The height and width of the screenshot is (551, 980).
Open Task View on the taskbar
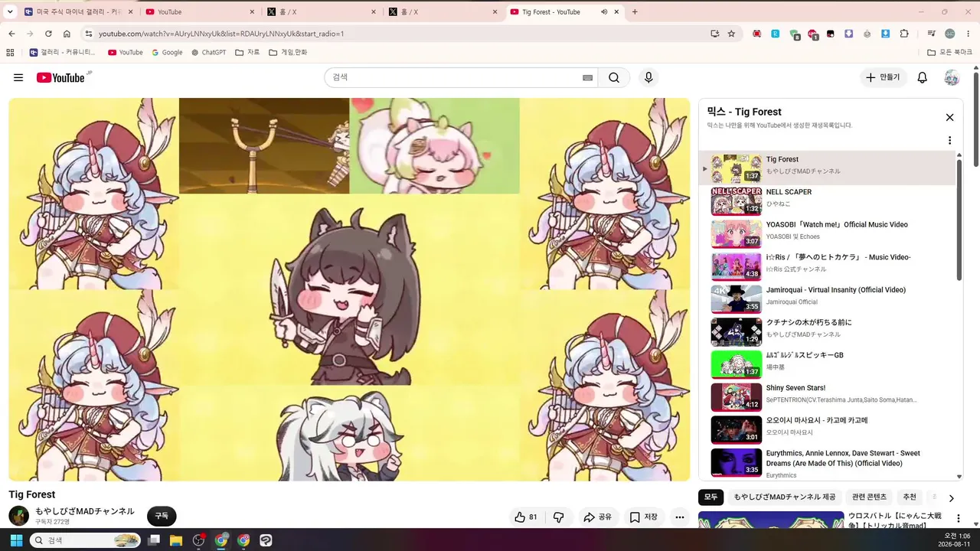tap(154, 540)
